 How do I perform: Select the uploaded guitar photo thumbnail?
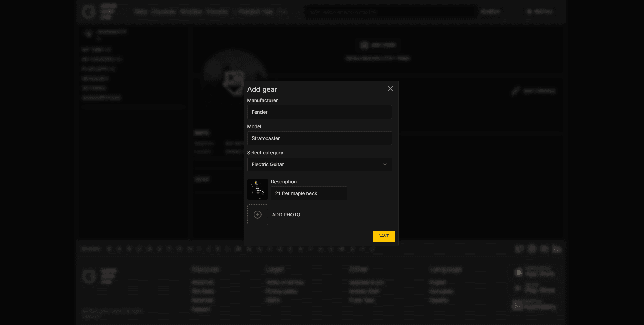(x=257, y=189)
